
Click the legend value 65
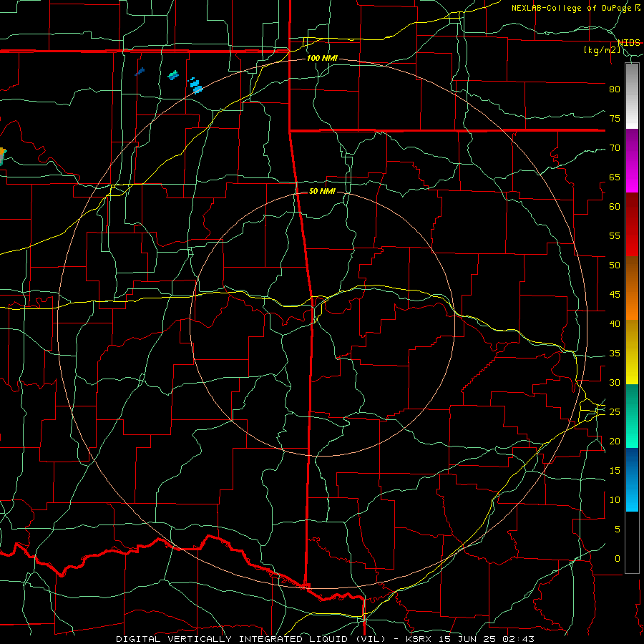(615, 177)
